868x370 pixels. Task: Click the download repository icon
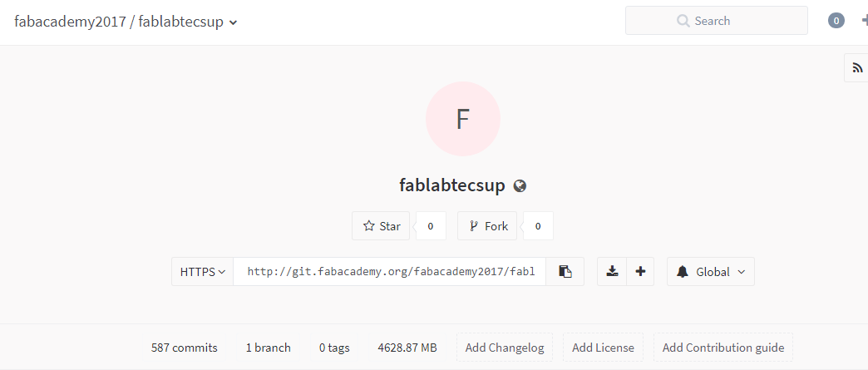tap(612, 272)
